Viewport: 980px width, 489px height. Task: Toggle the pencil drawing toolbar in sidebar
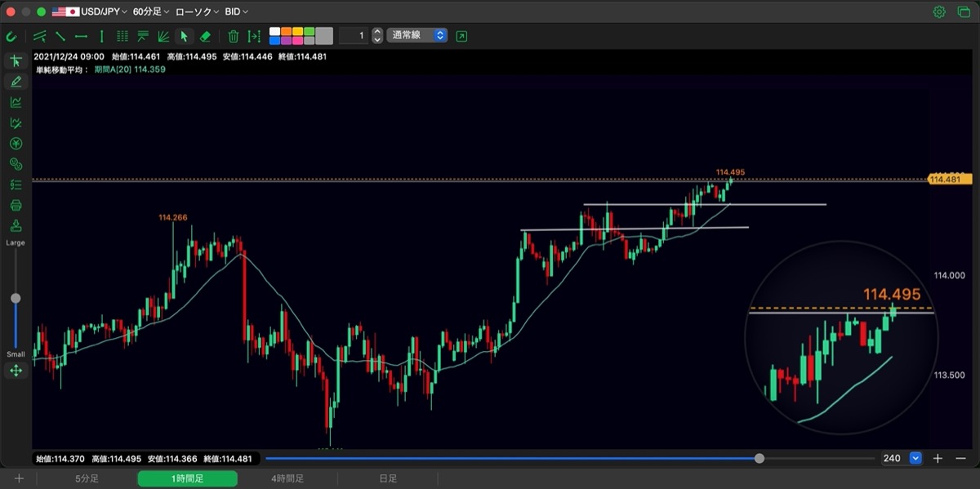16,82
